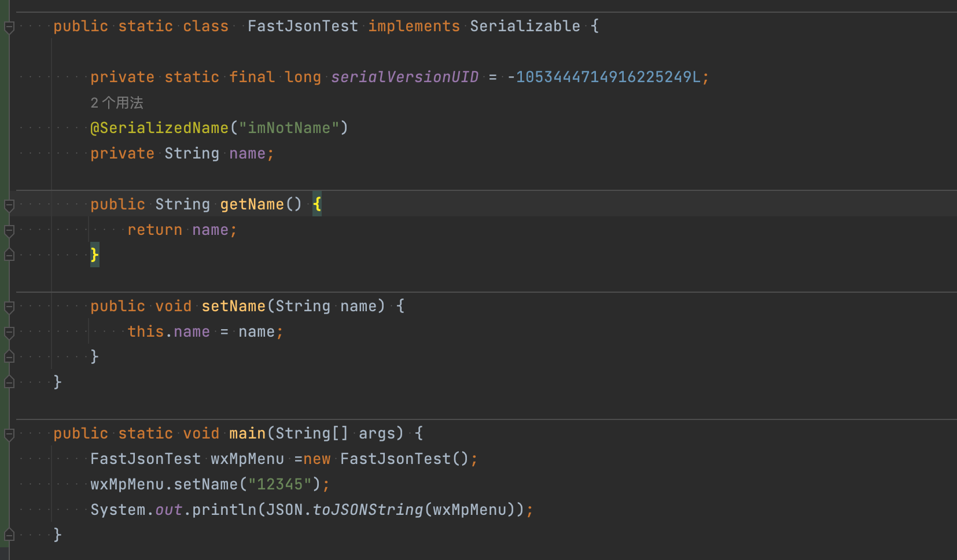Click the 'new' keyword in main
The width and height of the screenshot is (957, 560).
316,459
